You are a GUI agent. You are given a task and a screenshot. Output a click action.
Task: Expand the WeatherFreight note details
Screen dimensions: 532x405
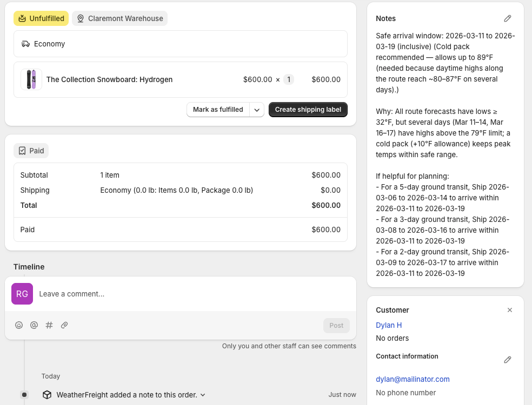click(x=202, y=394)
